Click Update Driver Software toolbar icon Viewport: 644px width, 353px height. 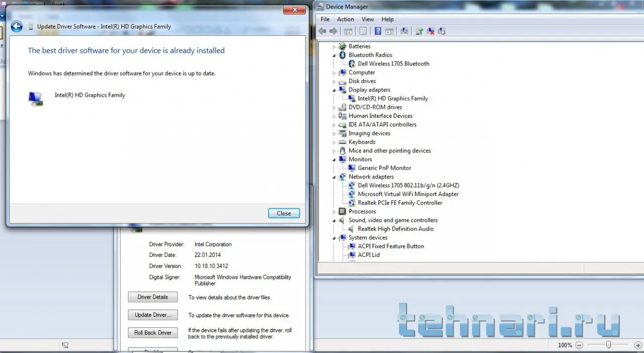[x=419, y=31]
